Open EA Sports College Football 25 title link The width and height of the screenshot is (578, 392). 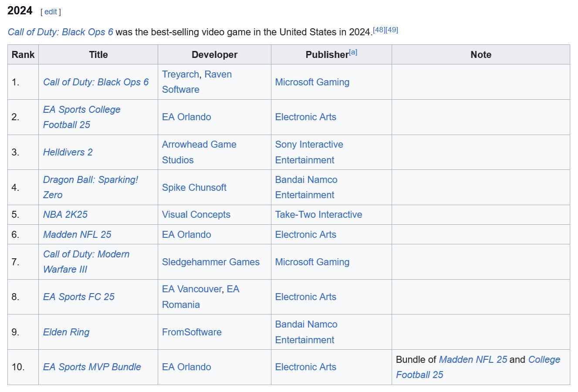point(82,117)
